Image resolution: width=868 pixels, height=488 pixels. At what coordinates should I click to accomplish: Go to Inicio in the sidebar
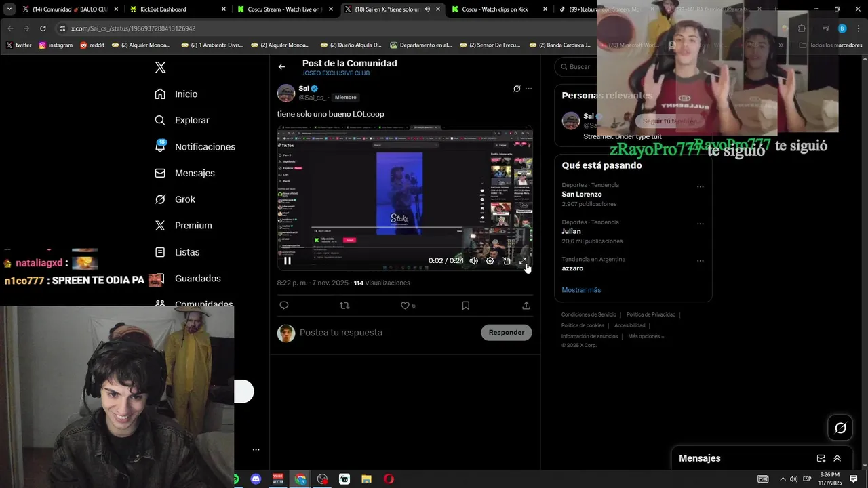(176, 94)
